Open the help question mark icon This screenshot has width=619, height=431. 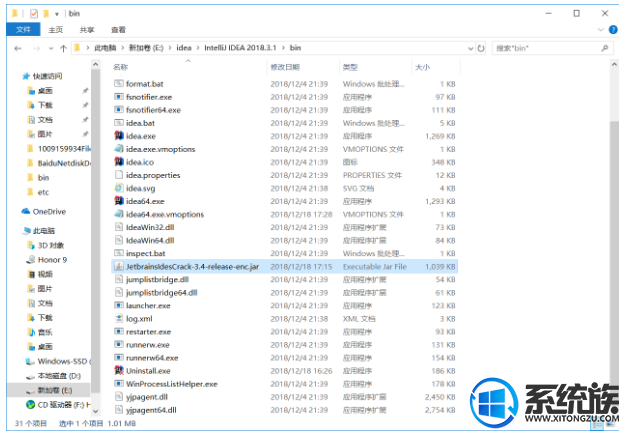point(613,30)
